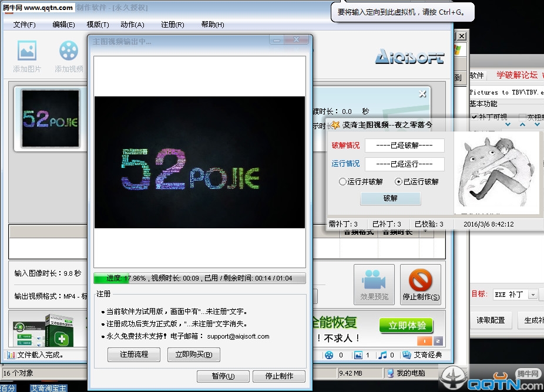
Task: Open the 文件(F) menu
Action: 24,25
